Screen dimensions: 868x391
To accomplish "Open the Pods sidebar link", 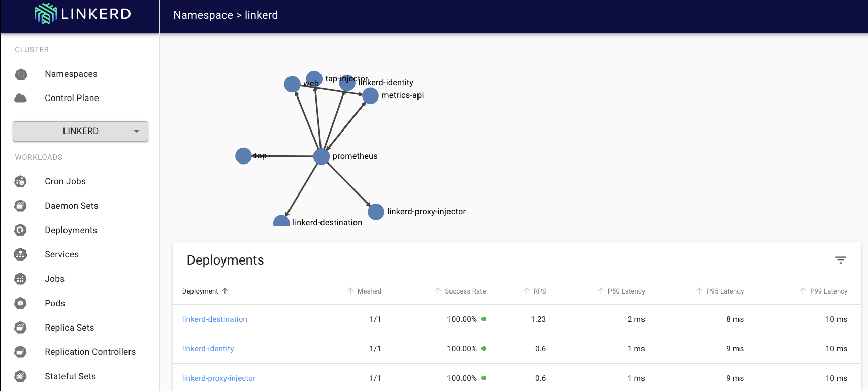I will tap(55, 303).
